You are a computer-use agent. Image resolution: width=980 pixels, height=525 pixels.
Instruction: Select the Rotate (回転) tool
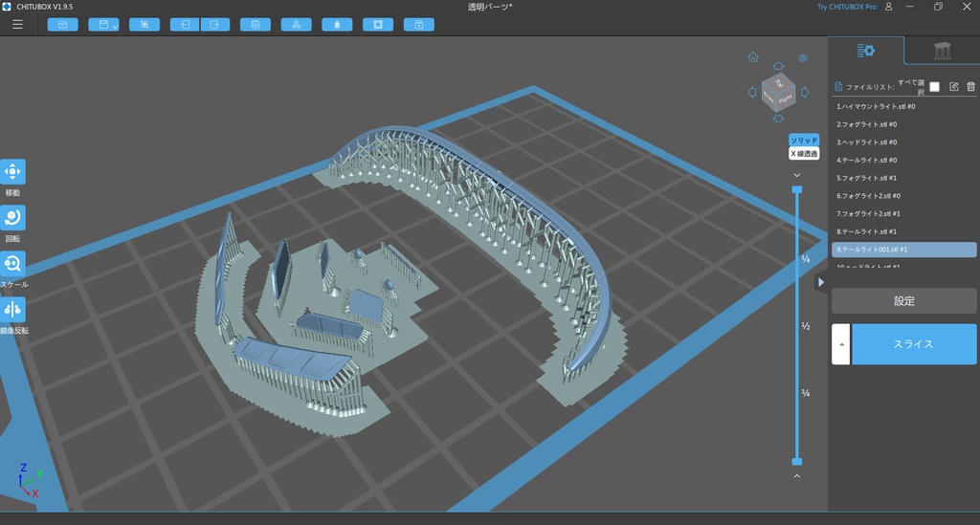click(12, 218)
